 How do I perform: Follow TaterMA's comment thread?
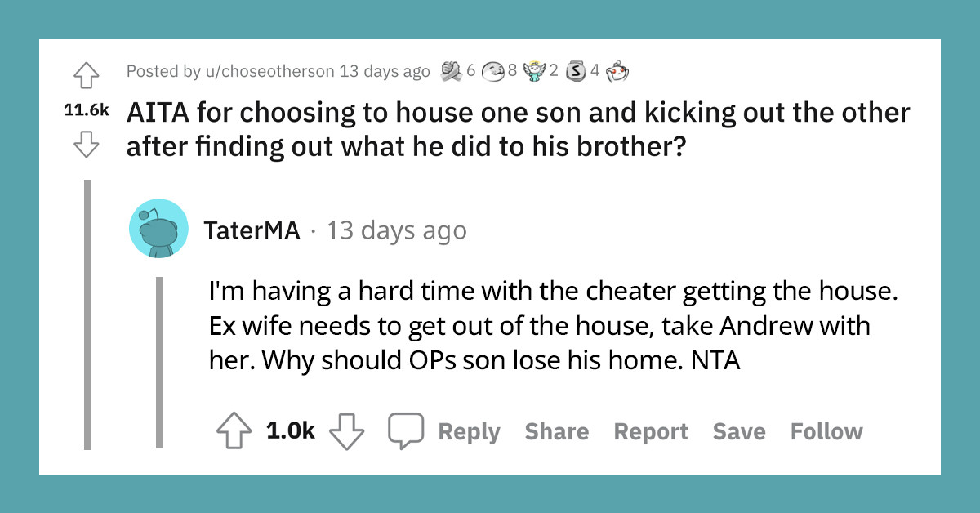click(826, 431)
